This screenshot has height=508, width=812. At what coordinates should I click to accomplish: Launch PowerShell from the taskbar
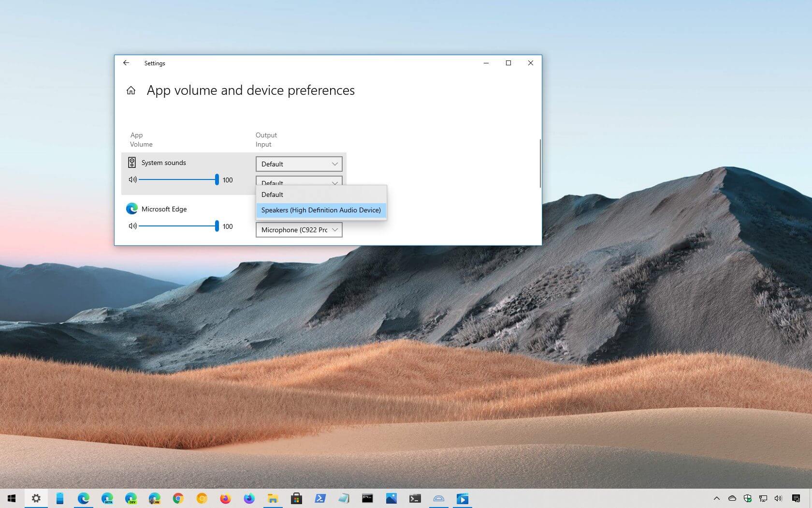click(320, 498)
